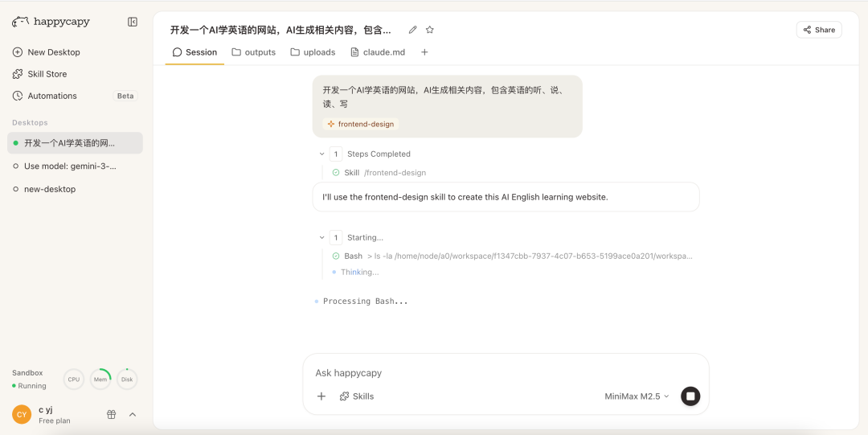Click the assistant reply about frontend-design skill
This screenshot has height=435, width=868.
(506, 197)
